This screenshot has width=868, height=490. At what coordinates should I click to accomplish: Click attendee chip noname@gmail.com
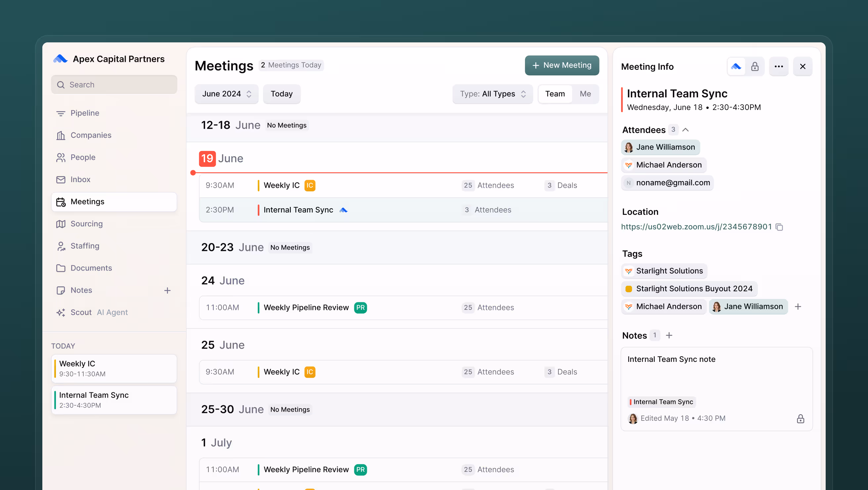coord(667,183)
